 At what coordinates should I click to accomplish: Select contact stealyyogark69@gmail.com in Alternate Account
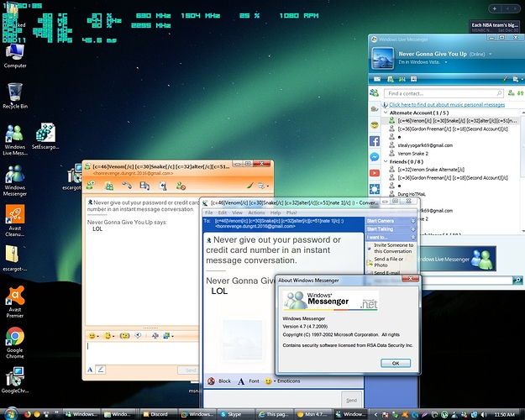(425, 145)
